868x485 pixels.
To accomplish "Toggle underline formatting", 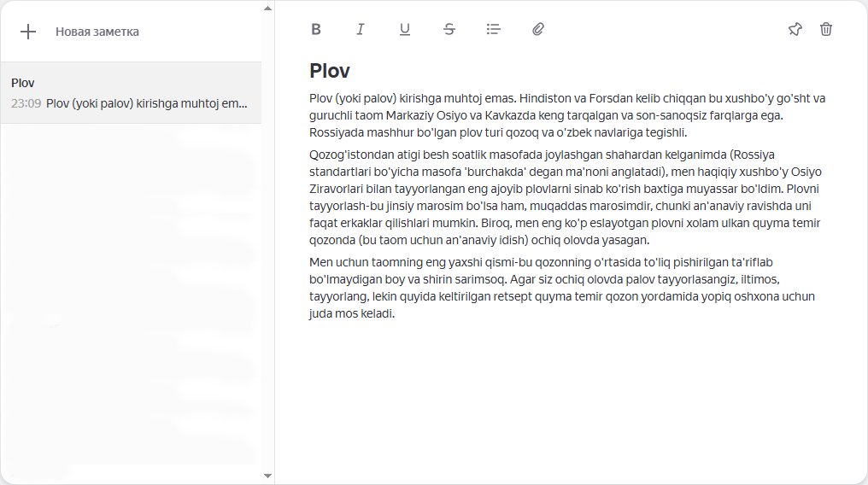I will click(x=405, y=29).
